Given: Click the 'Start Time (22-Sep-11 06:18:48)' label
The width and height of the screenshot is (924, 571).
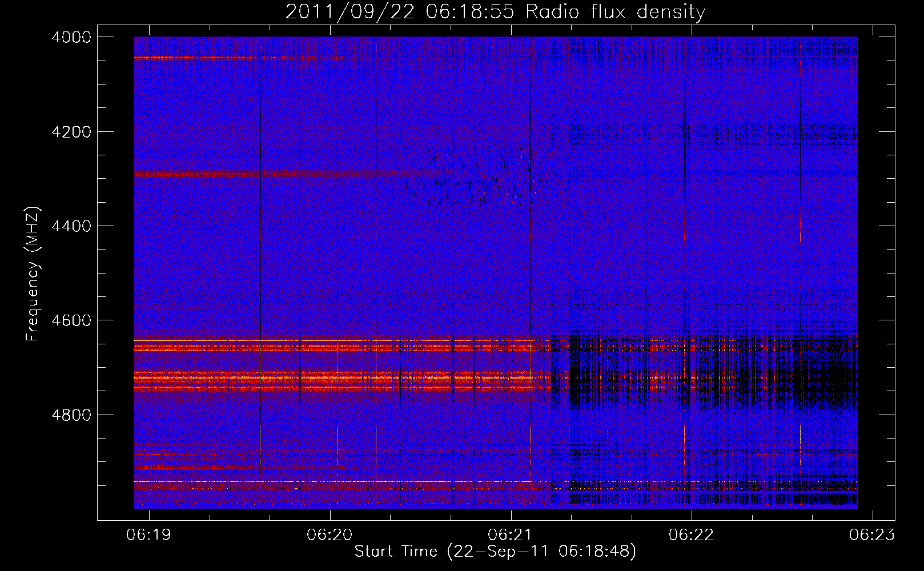Looking at the screenshot, I should point(495,552).
